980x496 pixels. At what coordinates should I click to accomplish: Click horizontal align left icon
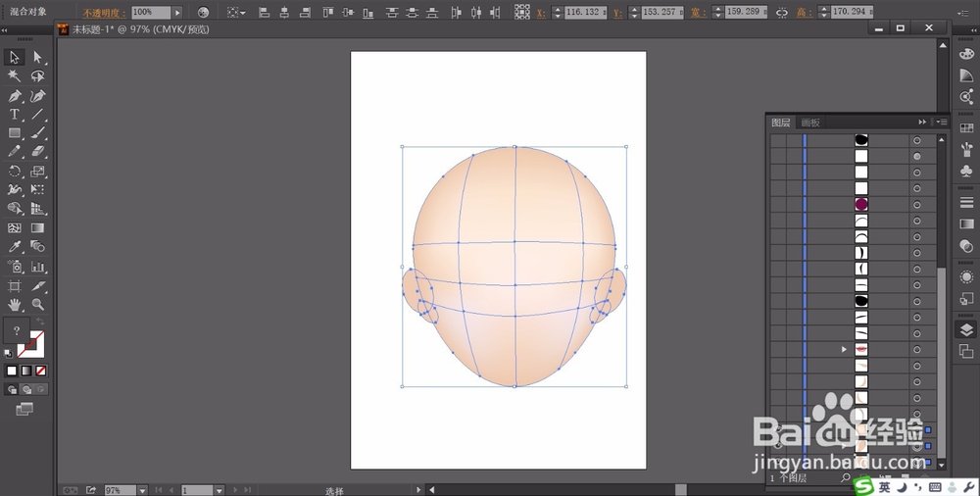[265, 12]
